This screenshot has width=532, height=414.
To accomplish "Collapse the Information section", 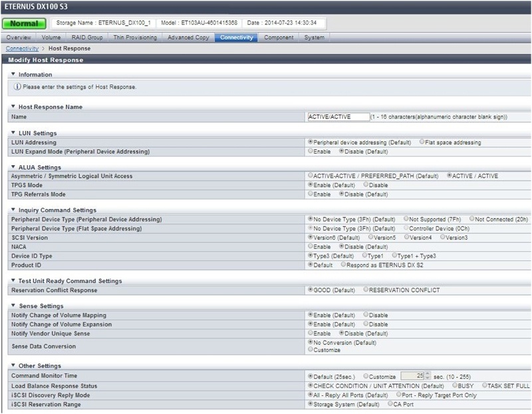I will tap(13, 74).
